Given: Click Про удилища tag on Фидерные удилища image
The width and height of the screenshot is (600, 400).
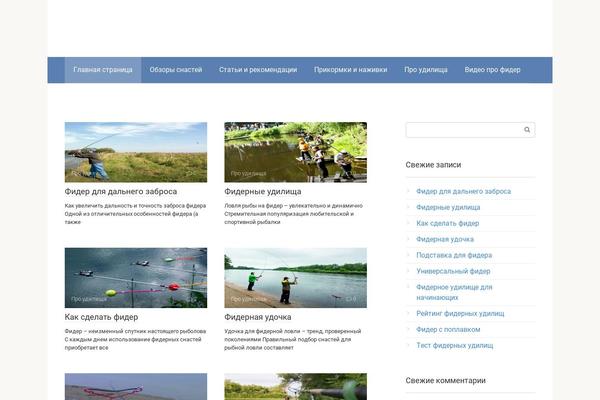Looking at the screenshot, I should 248,173.
